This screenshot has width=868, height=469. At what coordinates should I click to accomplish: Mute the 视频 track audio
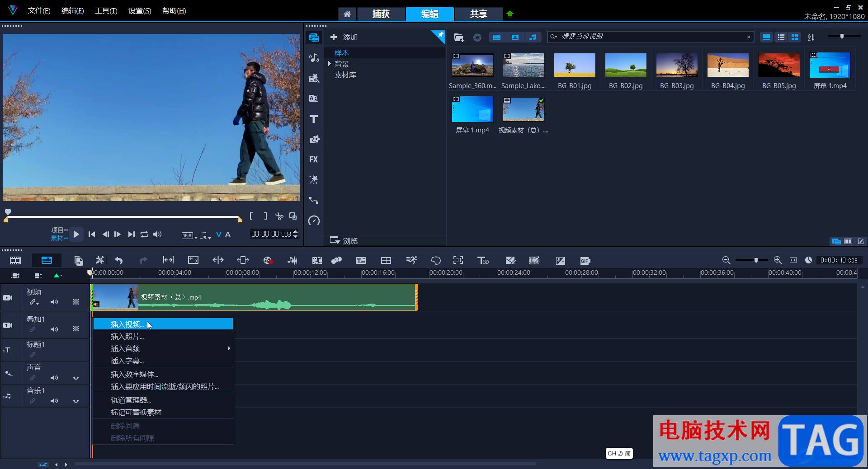(x=54, y=302)
